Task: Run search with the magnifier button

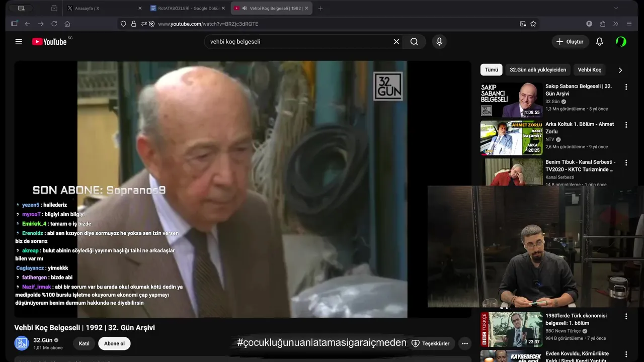Action: point(414,42)
